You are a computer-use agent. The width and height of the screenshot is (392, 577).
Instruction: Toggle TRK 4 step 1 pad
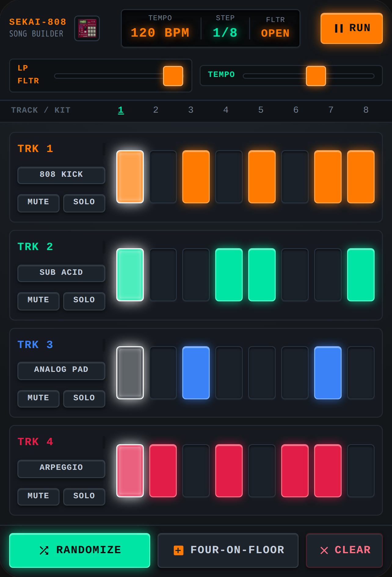(x=130, y=471)
